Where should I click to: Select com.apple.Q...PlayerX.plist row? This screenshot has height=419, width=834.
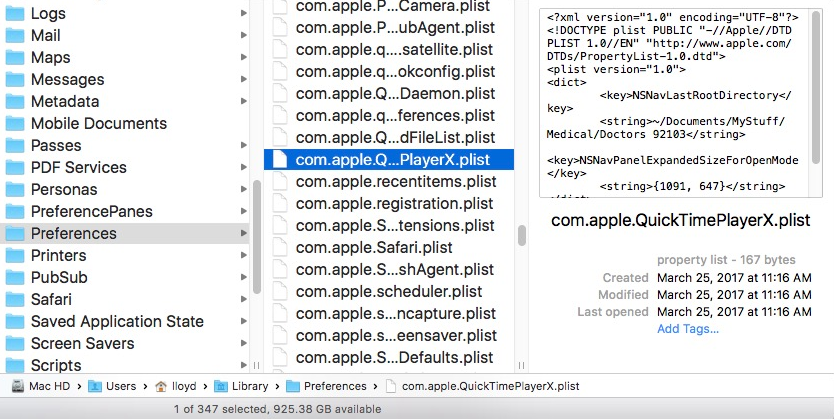(x=389, y=160)
